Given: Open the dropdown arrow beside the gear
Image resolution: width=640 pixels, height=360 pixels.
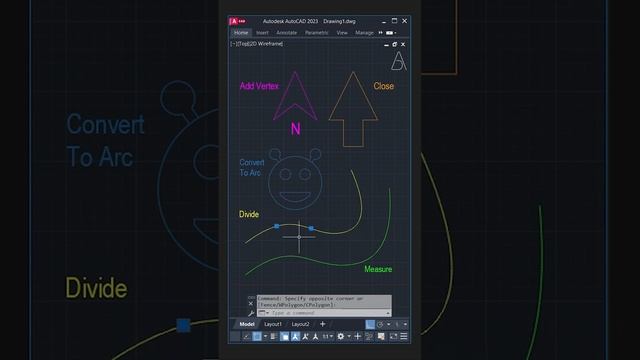Looking at the screenshot, I should pos(349,336).
